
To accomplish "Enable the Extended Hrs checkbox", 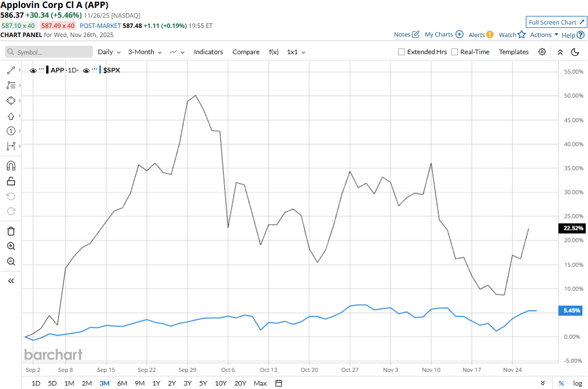I will click(402, 52).
